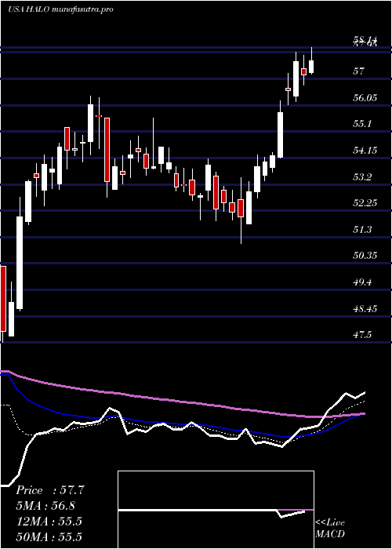The image size is (392, 549).
Task: Click inside the Live MACD inset chart
Action: coord(216,510)
